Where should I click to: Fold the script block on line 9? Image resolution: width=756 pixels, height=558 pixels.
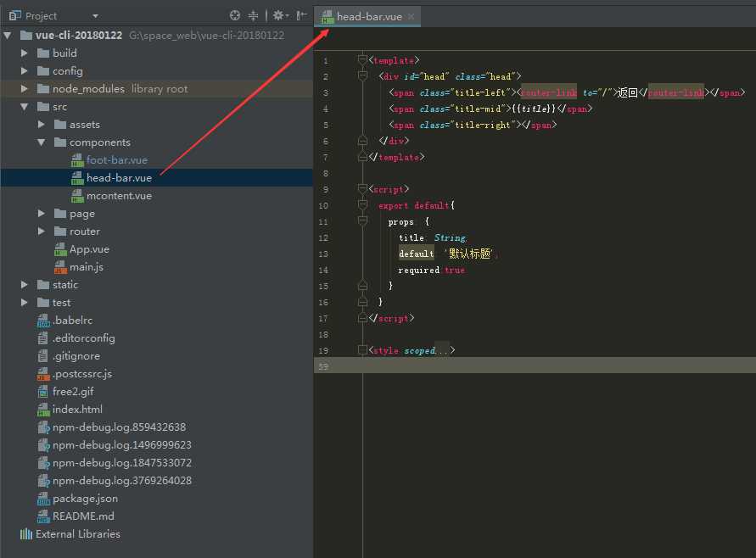pyautogui.click(x=362, y=188)
